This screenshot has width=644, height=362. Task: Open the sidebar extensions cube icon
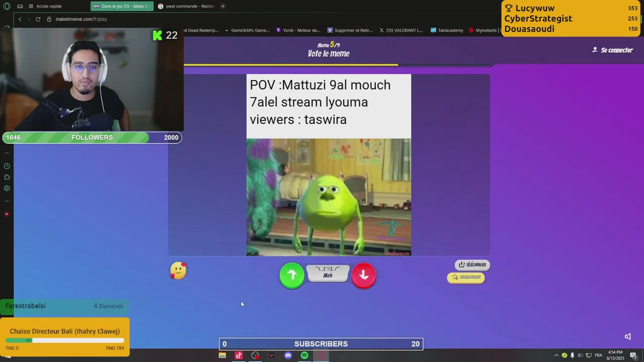pyautogui.click(x=7, y=177)
